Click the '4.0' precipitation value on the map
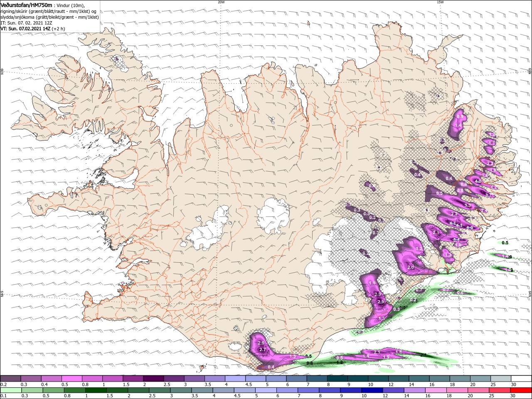The width and height of the screenshot is (532, 399). point(478,182)
